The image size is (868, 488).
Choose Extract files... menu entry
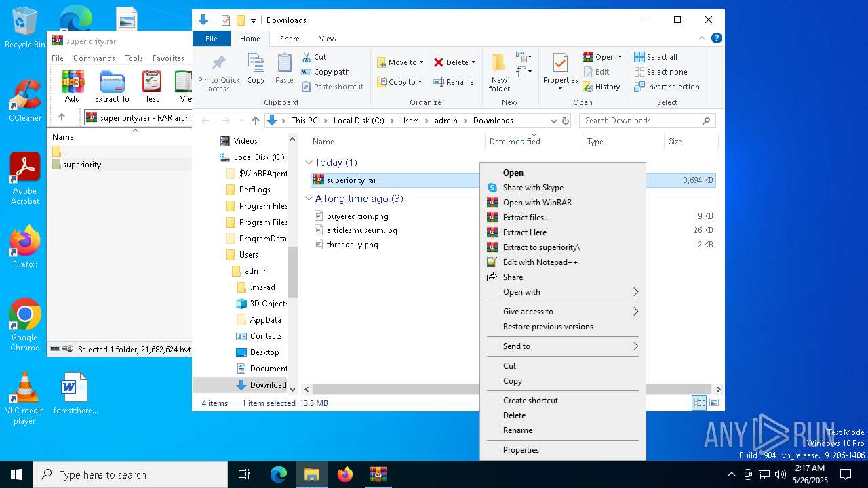click(563, 218)
